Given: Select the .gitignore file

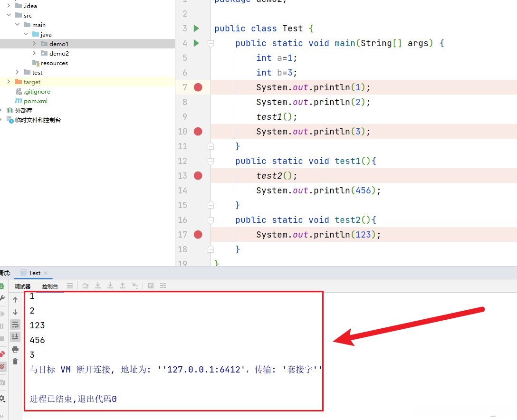Looking at the screenshot, I should coord(37,92).
